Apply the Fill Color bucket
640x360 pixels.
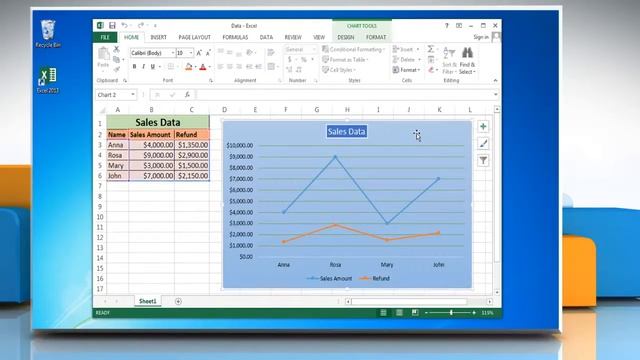tap(188, 67)
